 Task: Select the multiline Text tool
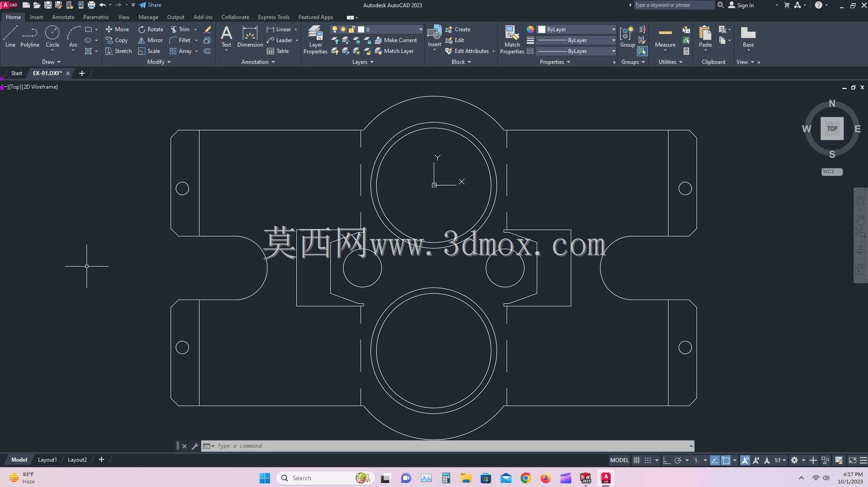[226, 36]
